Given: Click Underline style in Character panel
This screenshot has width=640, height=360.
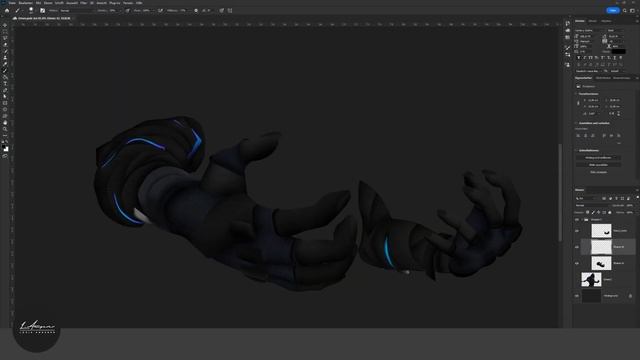Looking at the screenshot, I should [x=615, y=58].
